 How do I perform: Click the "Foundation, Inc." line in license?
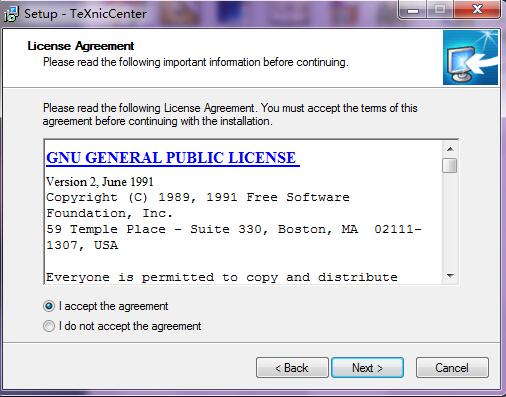(109, 213)
